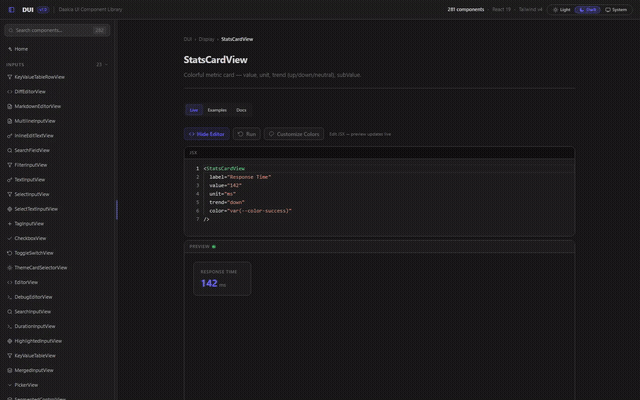640x400 pixels.
Task: Click the JSX code editor line 2
Action: [240, 178]
